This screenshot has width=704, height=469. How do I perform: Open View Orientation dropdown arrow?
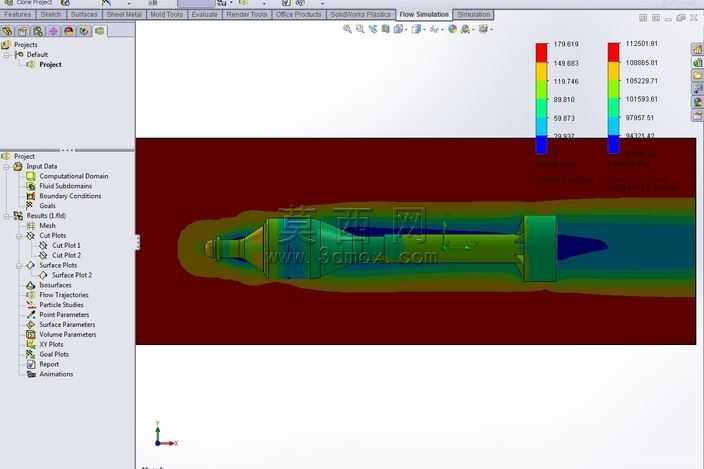click(406, 30)
